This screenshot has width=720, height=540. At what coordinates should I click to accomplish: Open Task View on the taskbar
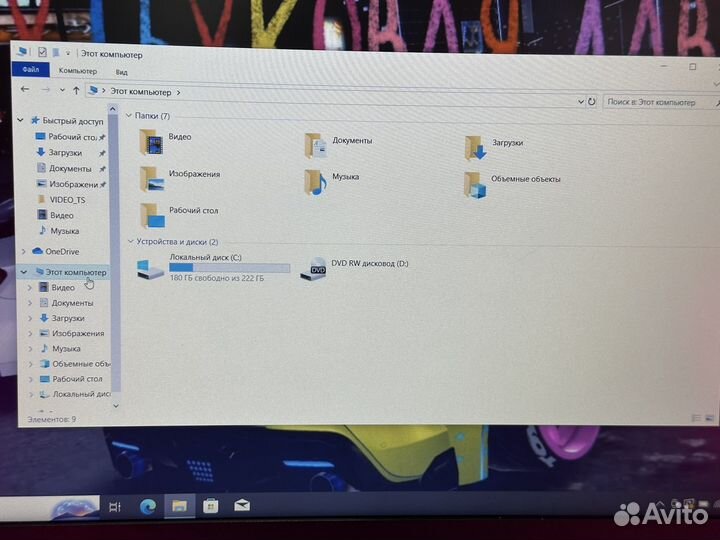coord(115,506)
